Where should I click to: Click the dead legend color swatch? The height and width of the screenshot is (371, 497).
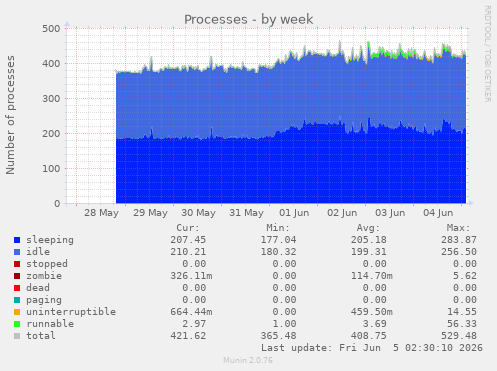click(17, 288)
